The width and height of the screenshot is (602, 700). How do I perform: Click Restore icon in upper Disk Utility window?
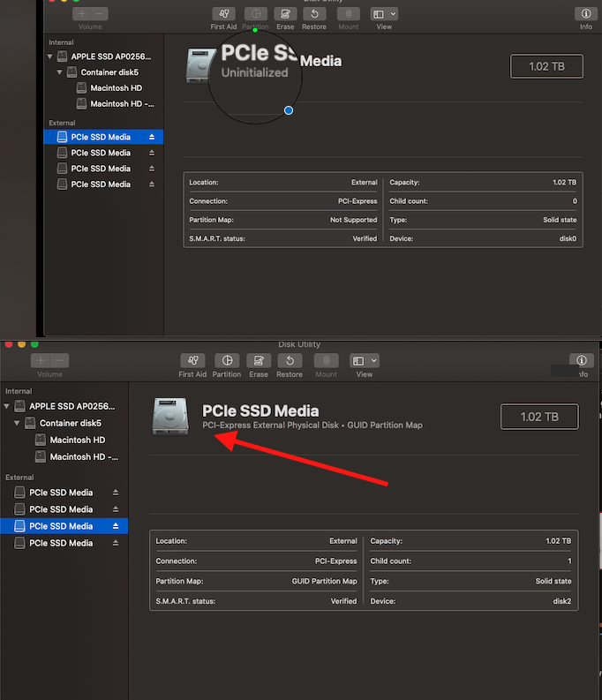click(x=314, y=14)
